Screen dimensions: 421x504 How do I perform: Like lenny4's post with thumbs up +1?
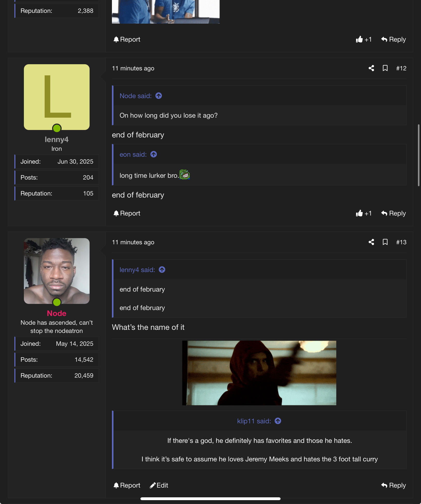(363, 213)
